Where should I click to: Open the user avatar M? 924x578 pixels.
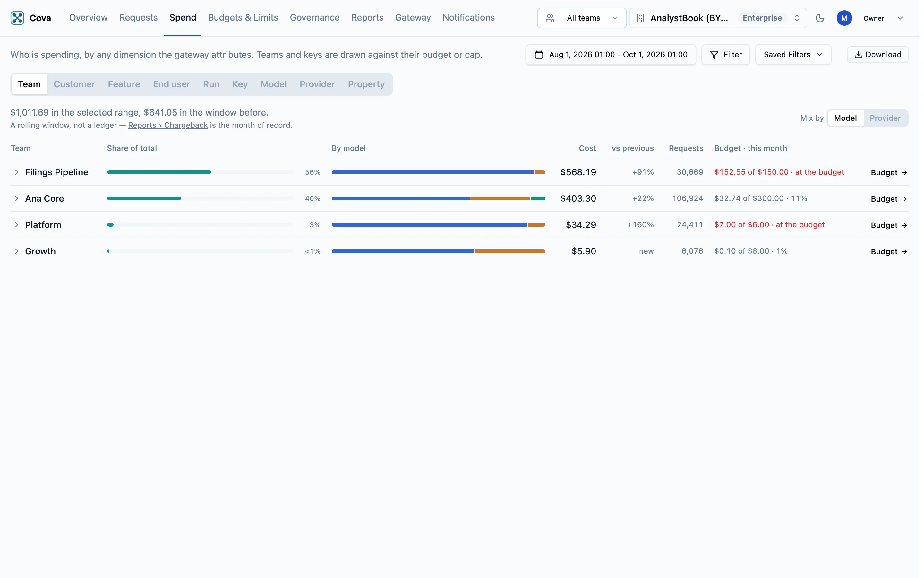[x=844, y=18]
